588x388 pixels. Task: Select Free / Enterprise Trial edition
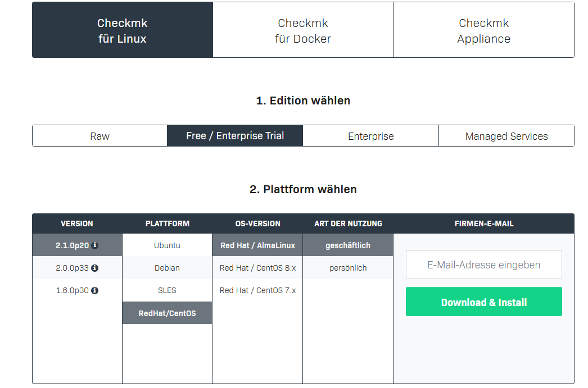point(235,136)
